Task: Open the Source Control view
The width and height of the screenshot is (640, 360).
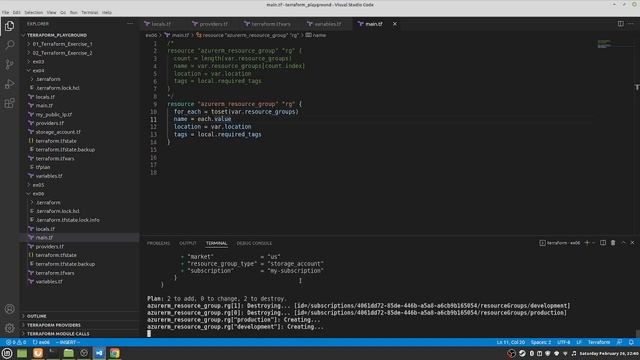Action: pos(9,64)
